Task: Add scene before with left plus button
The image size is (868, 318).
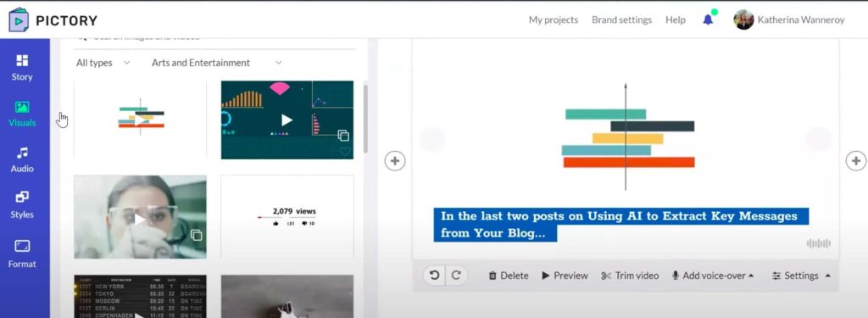Action: (x=395, y=160)
